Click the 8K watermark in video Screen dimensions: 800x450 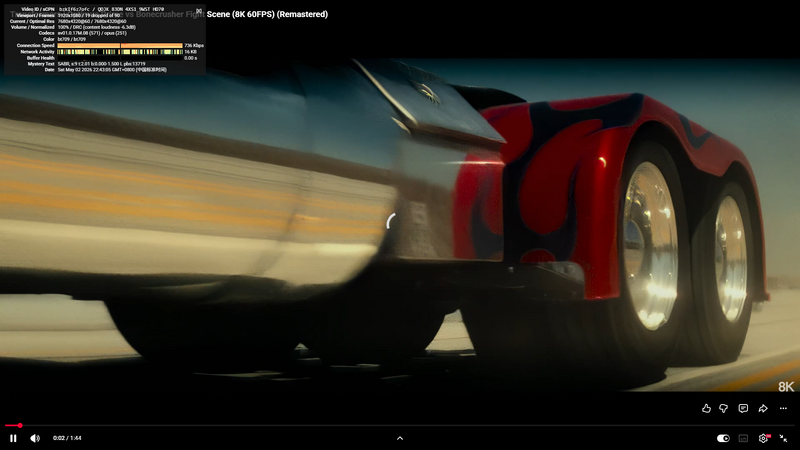pos(786,387)
